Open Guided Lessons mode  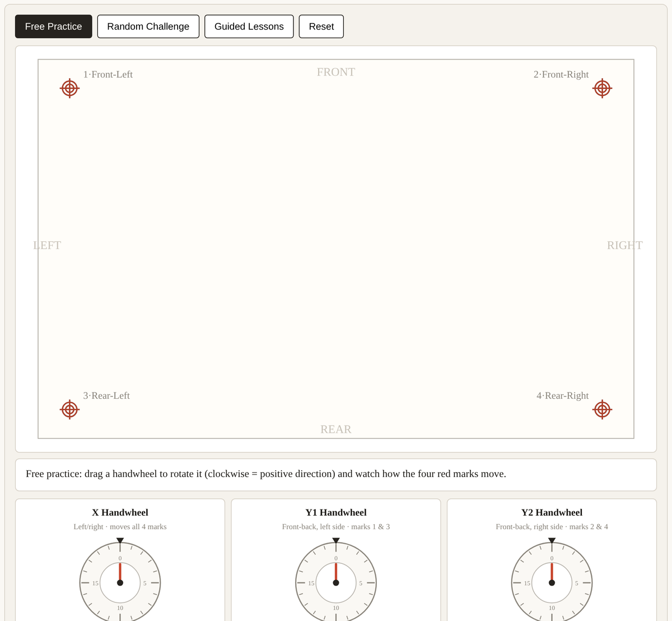[x=249, y=26]
